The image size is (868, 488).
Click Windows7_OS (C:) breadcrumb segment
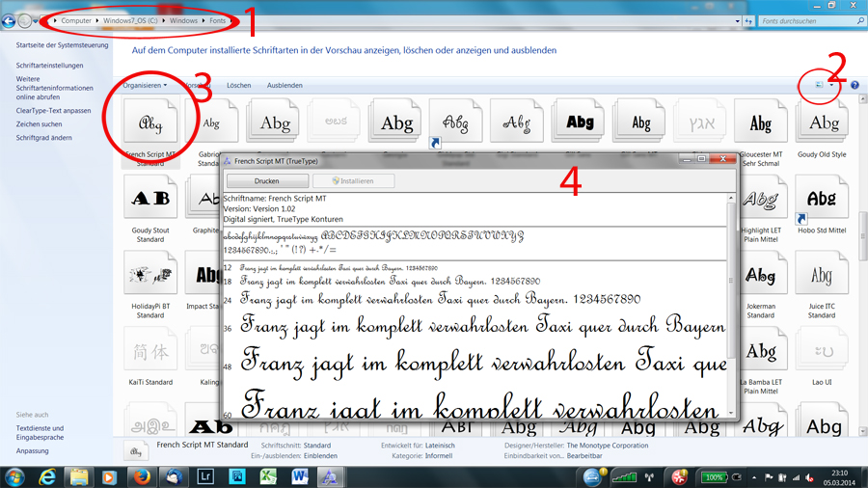pyautogui.click(x=130, y=21)
